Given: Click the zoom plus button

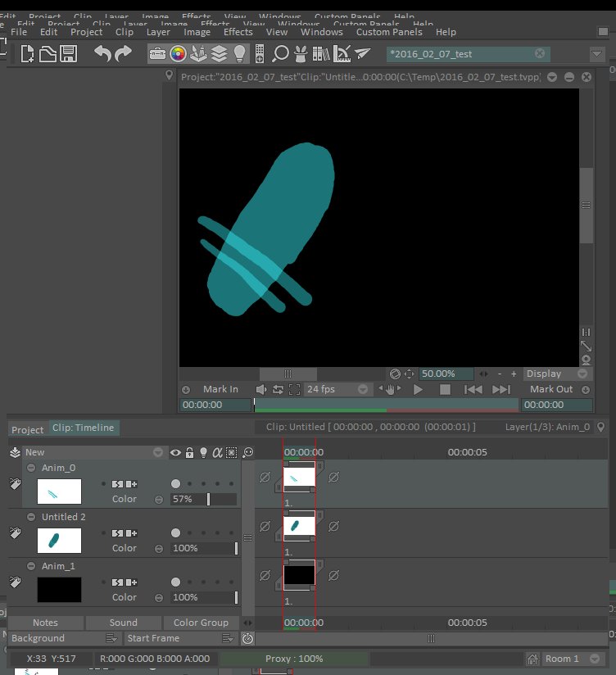Looking at the screenshot, I should click(514, 374).
